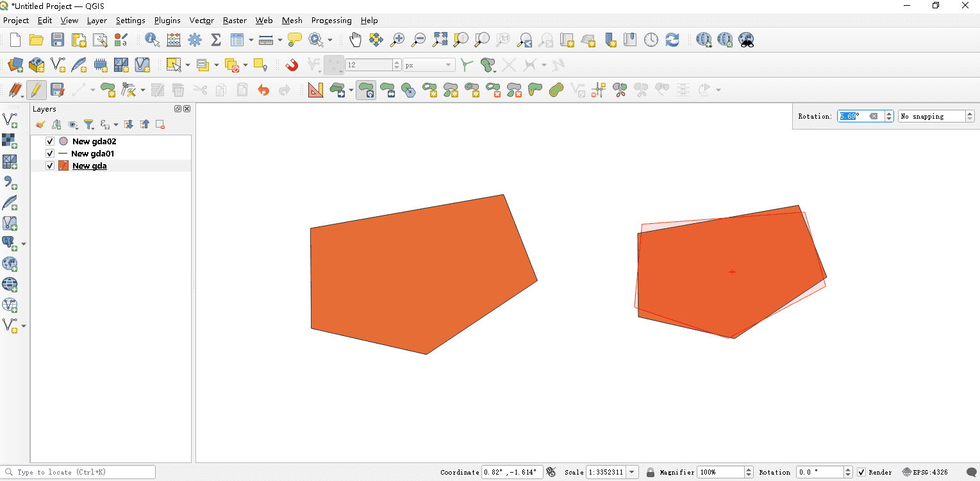Create a new project
Viewport: 980px width, 481px height.
(15, 40)
